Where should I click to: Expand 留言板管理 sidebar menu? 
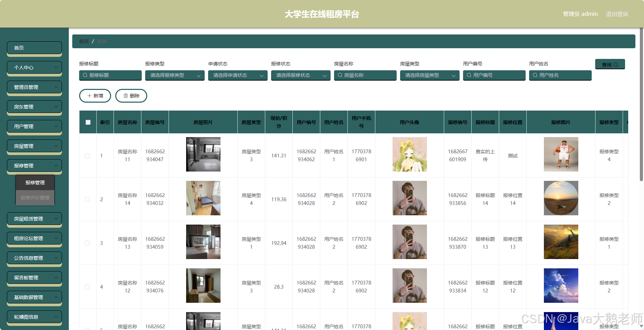(x=34, y=278)
